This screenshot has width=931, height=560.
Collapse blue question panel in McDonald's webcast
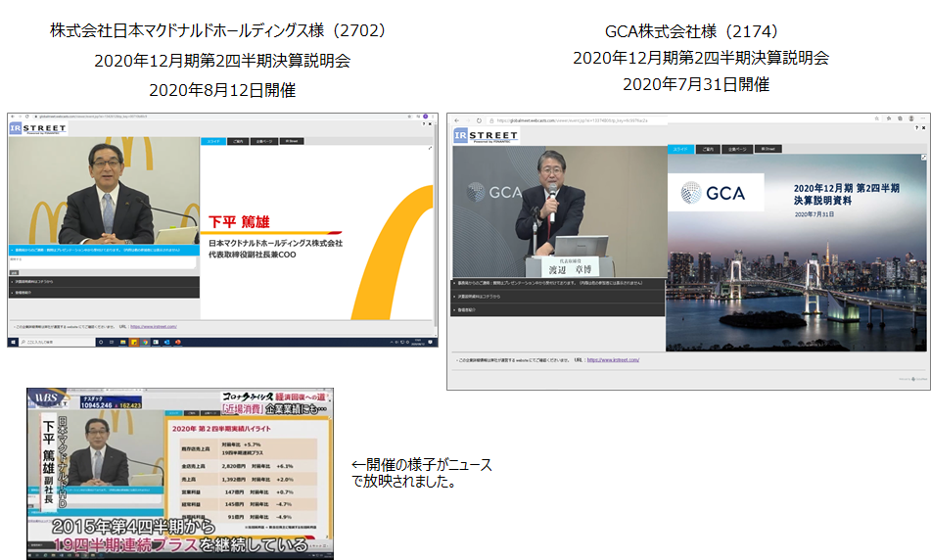click(x=104, y=251)
